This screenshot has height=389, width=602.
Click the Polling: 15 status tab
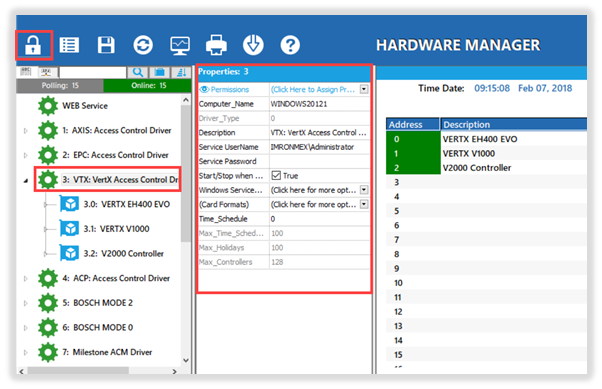point(60,86)
